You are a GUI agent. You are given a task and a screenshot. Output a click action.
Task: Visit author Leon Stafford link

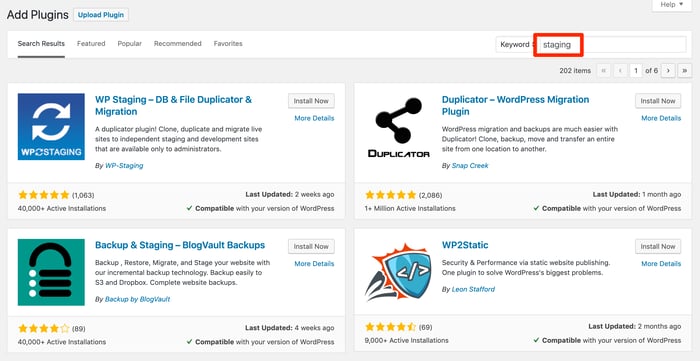point(473,289)
